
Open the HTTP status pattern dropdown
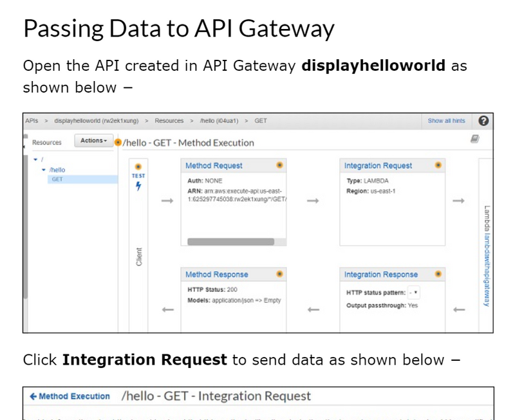coord(413,293)
